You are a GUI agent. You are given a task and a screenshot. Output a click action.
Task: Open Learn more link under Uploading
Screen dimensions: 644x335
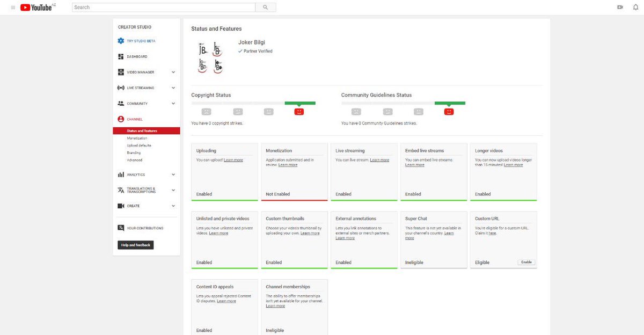(233, 160)
